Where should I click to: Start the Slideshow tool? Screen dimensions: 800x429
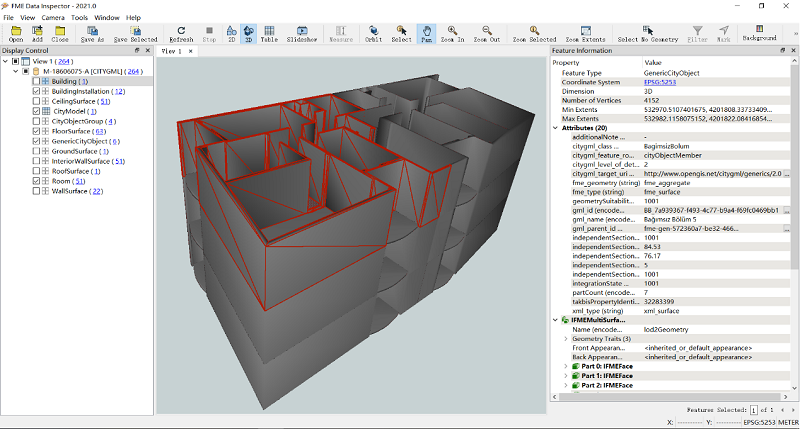coord(302,34)
